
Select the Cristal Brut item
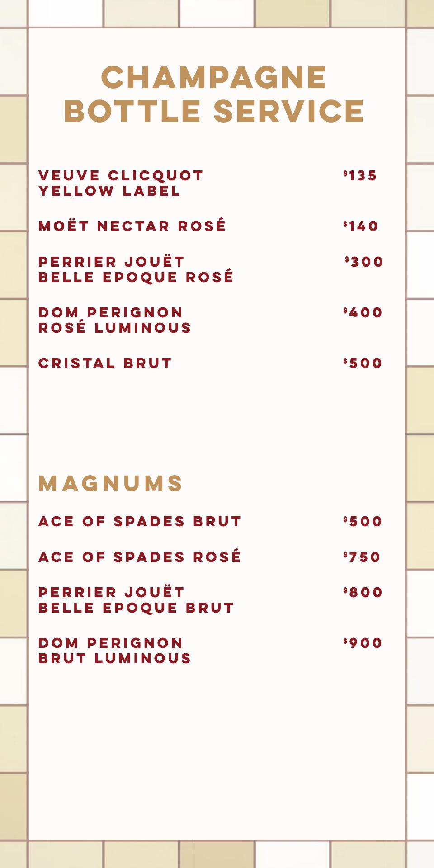click(105, 363)
